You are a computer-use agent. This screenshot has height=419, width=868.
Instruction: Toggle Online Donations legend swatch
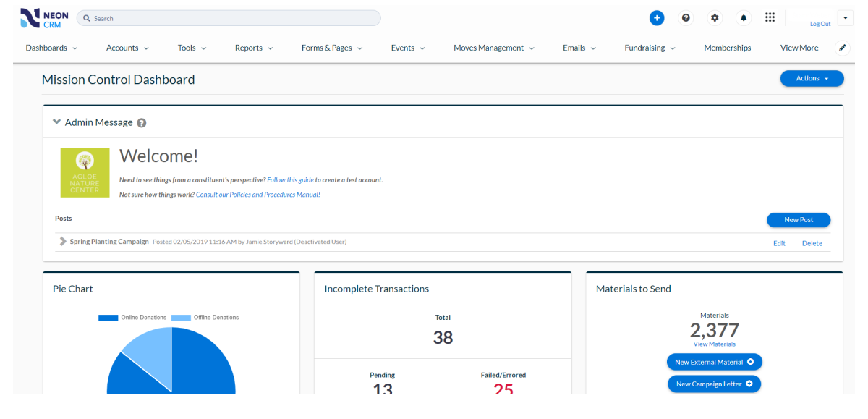[108, 318]
